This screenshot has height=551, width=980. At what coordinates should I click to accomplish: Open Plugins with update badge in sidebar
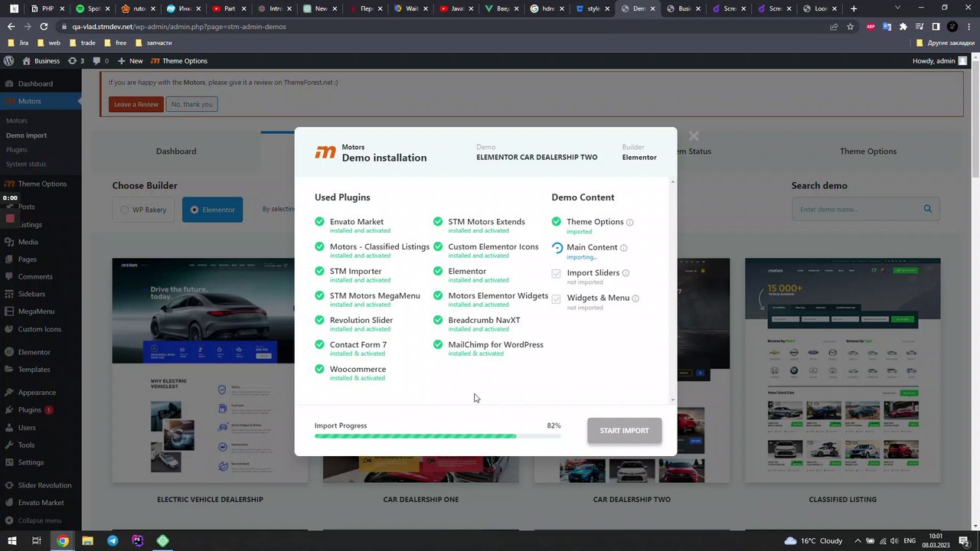tap(35, 409)
